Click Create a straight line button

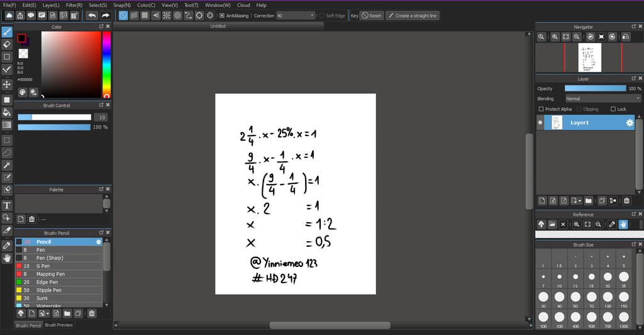pos(413,16)
